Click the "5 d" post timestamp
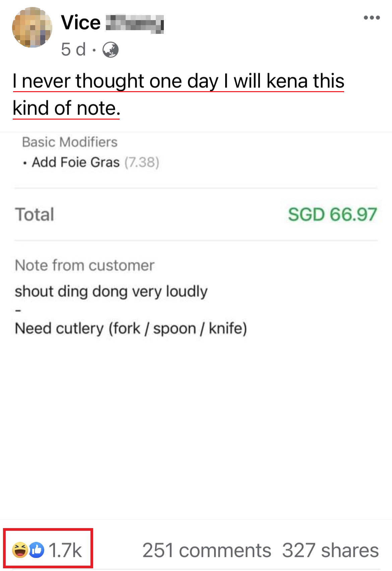 pyautogui.click(x=73, y=50)
